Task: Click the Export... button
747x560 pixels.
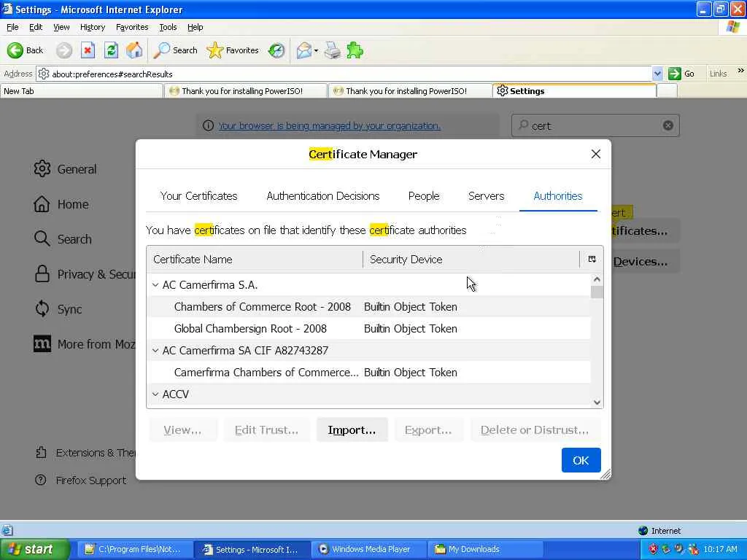Action: pyautogui.click(x=427, y=429)
